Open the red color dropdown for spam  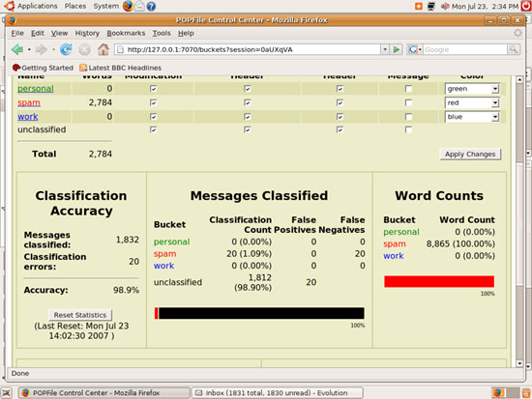coord(472,102)
